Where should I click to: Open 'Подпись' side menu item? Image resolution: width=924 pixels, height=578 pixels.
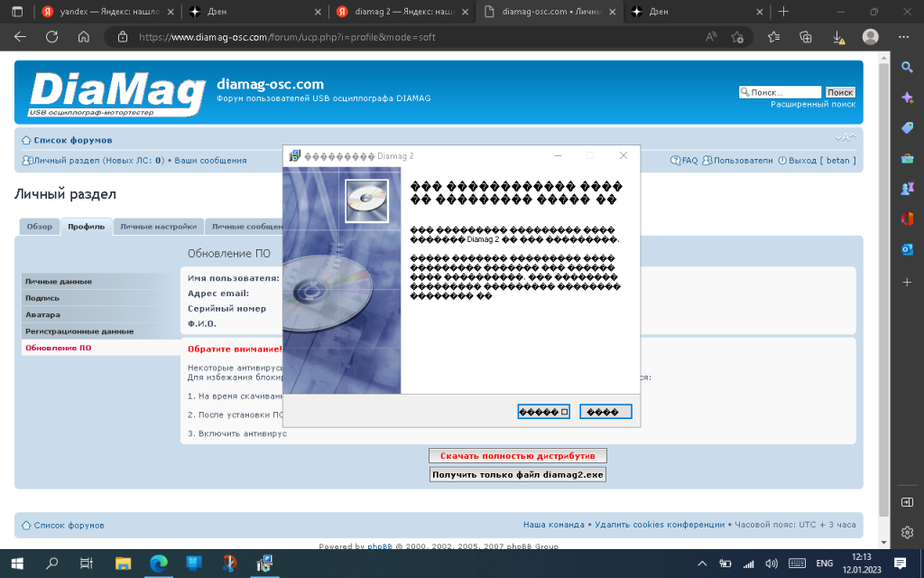(x=101, y=298)
